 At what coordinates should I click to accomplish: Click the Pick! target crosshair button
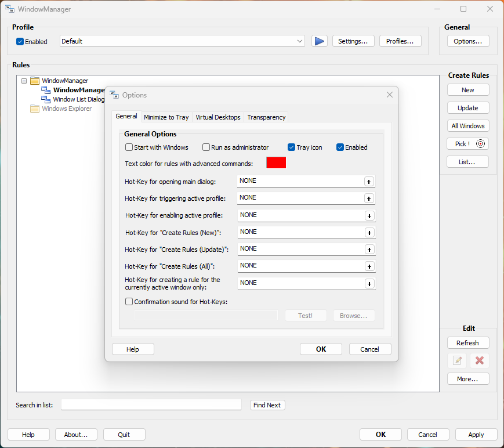click(467, 144)
